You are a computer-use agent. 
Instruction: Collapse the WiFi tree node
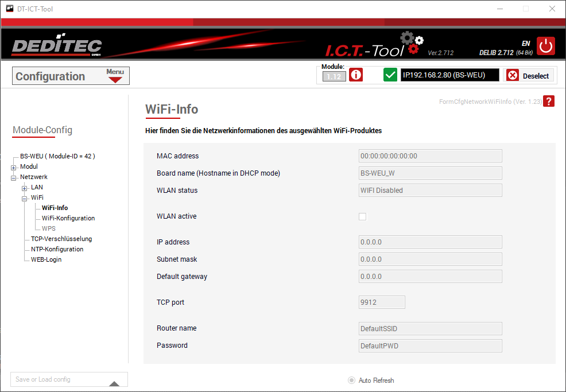(x=25, y=198)
